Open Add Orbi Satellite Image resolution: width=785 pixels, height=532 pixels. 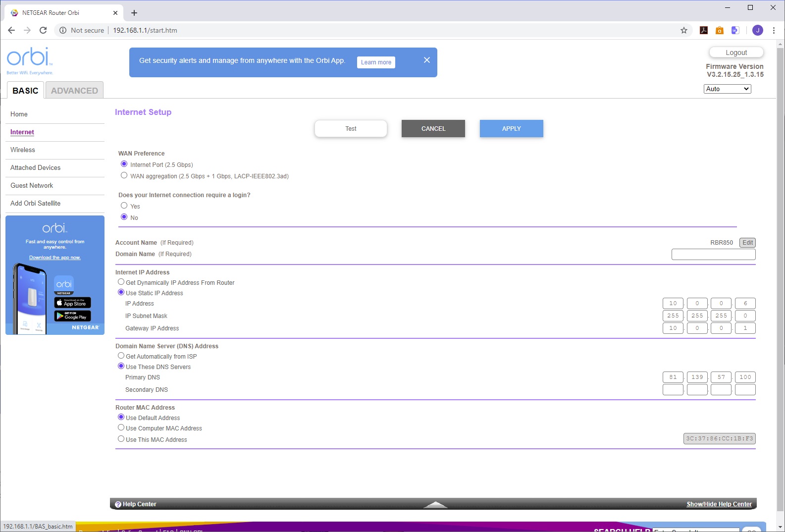coord(35,203)
